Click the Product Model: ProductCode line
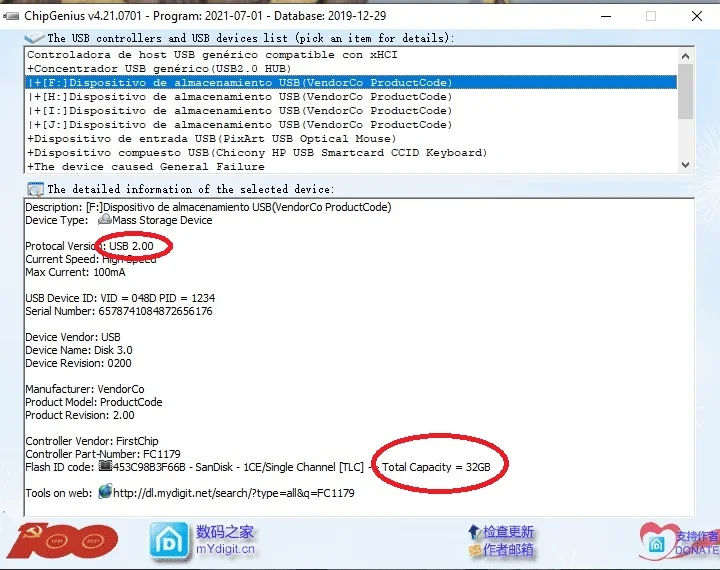720x570 pixels. (94, 402)
